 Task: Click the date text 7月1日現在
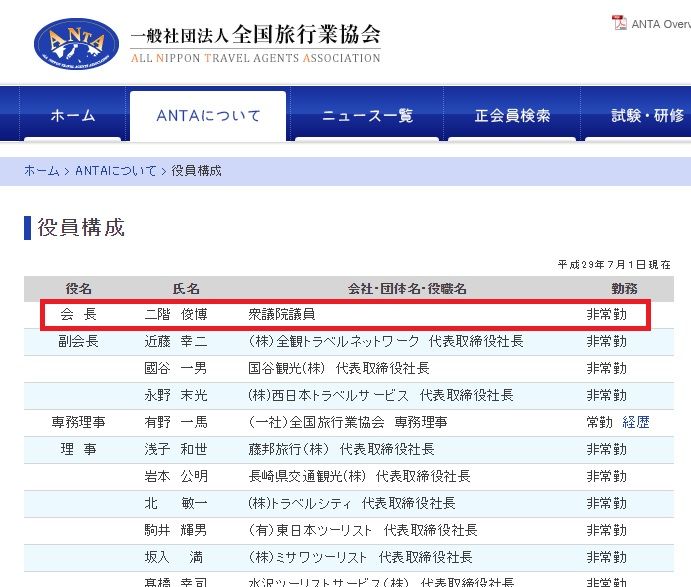point(639,264)
